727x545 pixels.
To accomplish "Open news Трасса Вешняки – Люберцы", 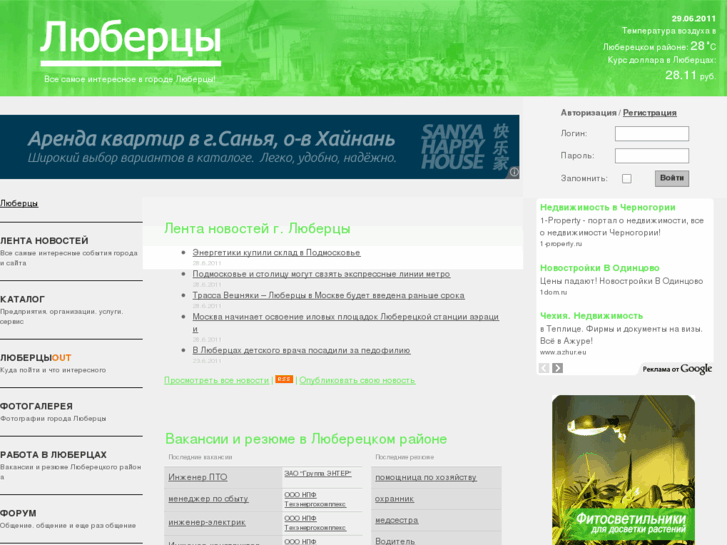I will point(328,295).
